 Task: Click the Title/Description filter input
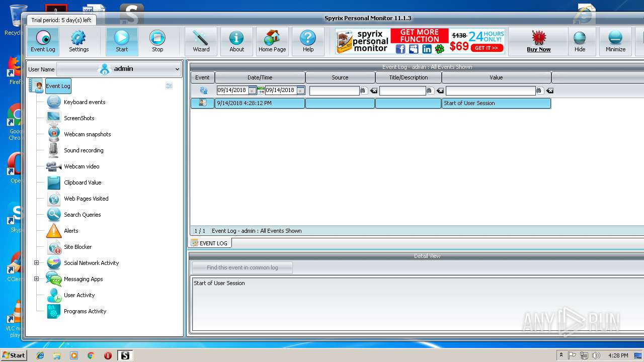(x=403, y=90)
